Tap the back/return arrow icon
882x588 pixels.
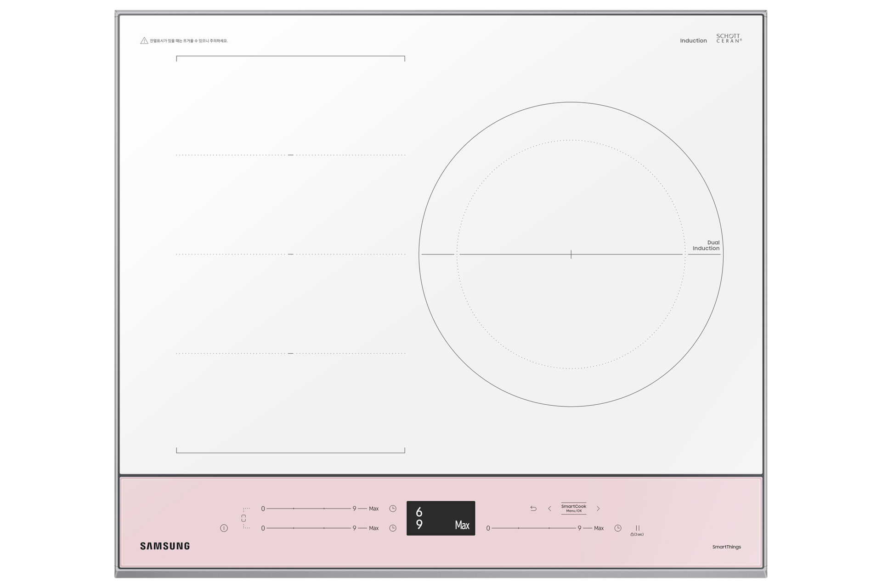click(x=533, y=509)
